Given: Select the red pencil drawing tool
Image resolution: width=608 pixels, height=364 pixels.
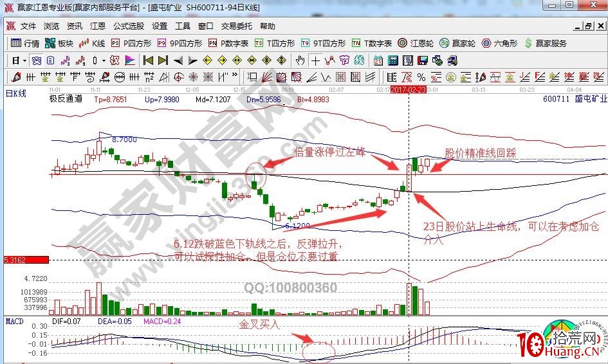Looking at the screenshot, I should click(x=16, y=77).
